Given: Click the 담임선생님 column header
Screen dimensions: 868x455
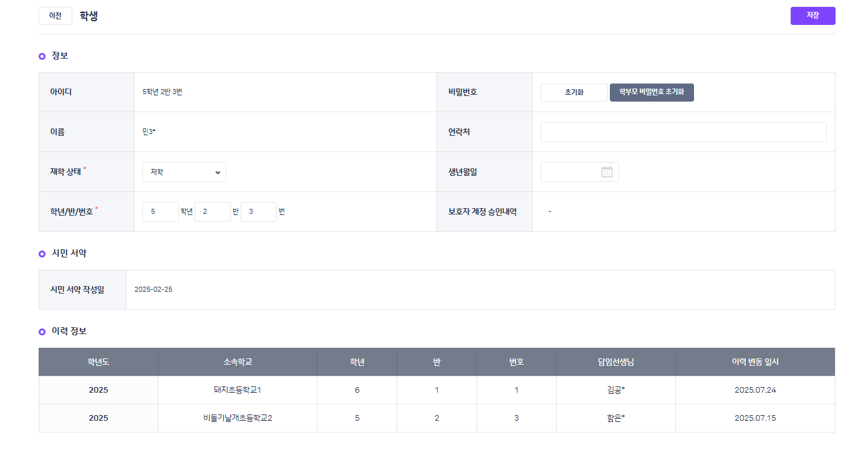Looking at the screenshot, I should click(615, 362).
